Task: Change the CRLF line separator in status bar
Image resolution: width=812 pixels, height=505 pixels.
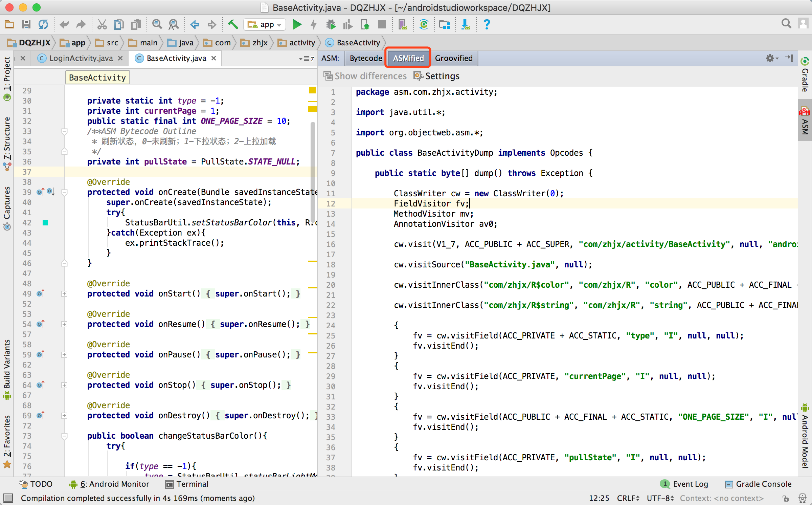Action: point(628,498)
